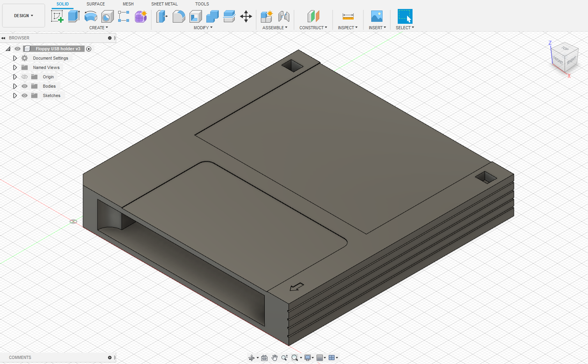The image size is (588, 364).
Task: Select the Floppy USB holder v3 component
Action: pyautogui.click(x=58, y=49)
